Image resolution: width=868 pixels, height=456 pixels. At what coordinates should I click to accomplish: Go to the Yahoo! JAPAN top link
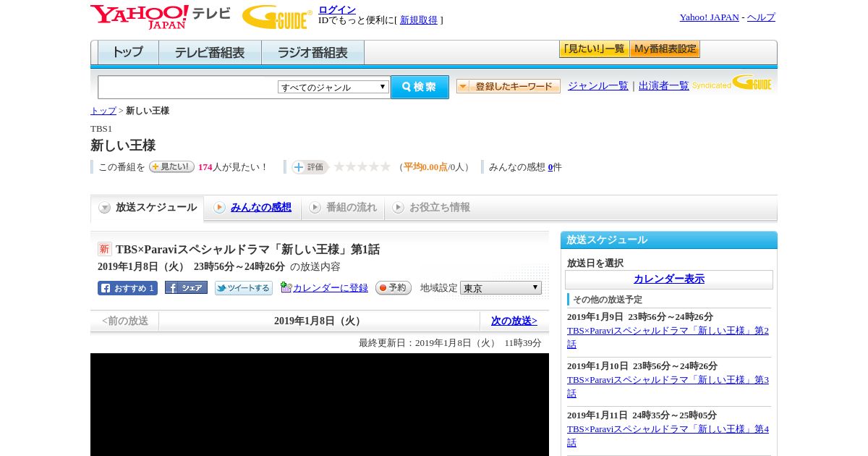point(709,17)
